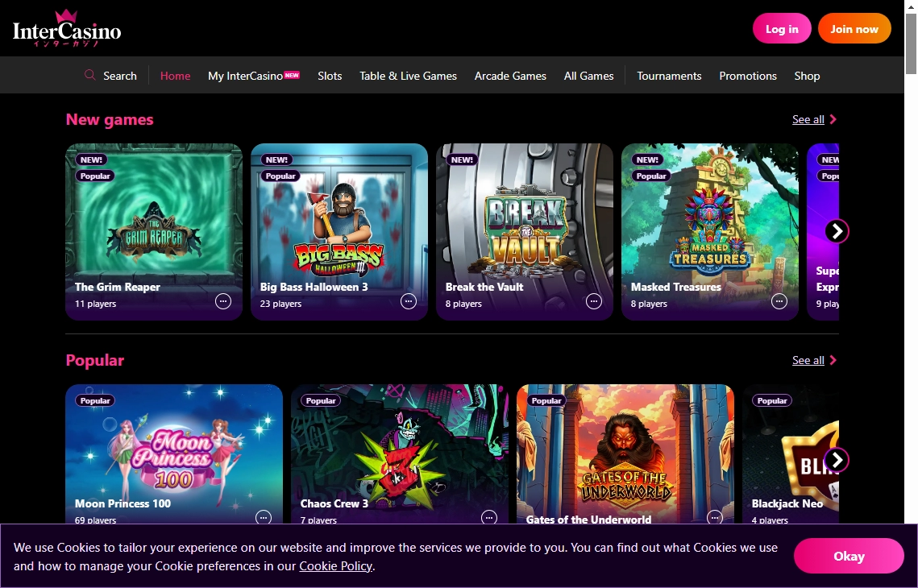918x588 pixels.
Task: Click 'Blackjack Neo' title text
Action: (787, 503)
